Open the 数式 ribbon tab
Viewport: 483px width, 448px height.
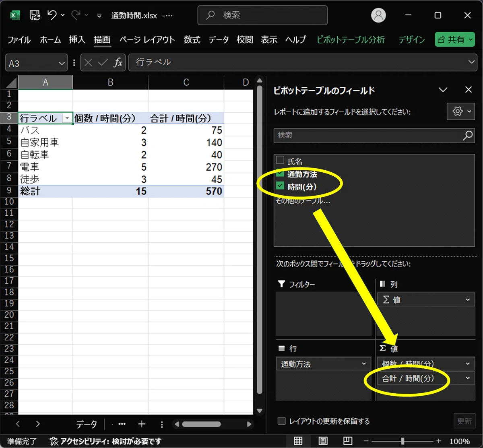[192, 39]
